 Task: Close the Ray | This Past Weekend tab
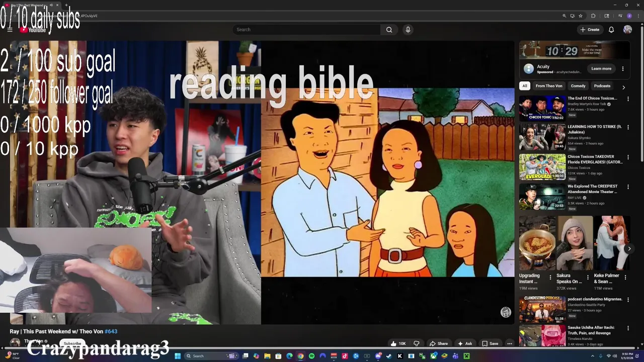pyautogui.click(x=57, y=5)
